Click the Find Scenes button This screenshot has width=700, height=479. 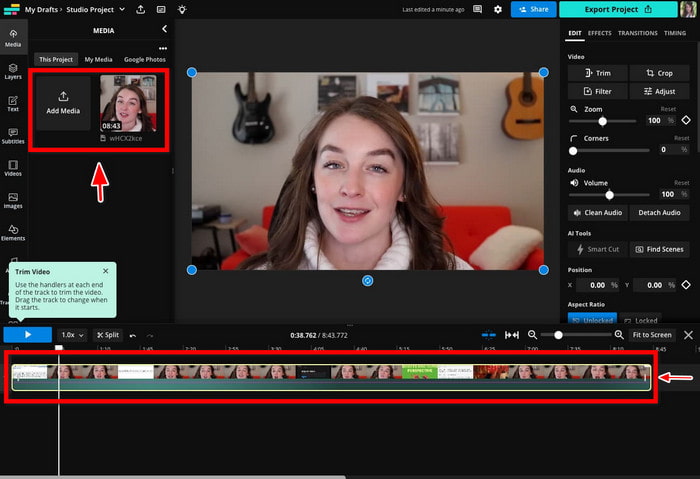(659, 249)
